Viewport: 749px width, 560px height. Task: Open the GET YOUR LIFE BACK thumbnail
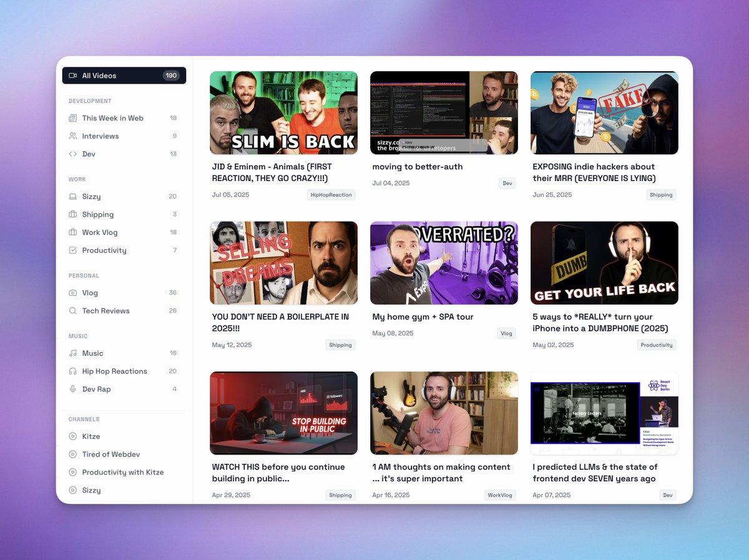click(x=604, y=263)
